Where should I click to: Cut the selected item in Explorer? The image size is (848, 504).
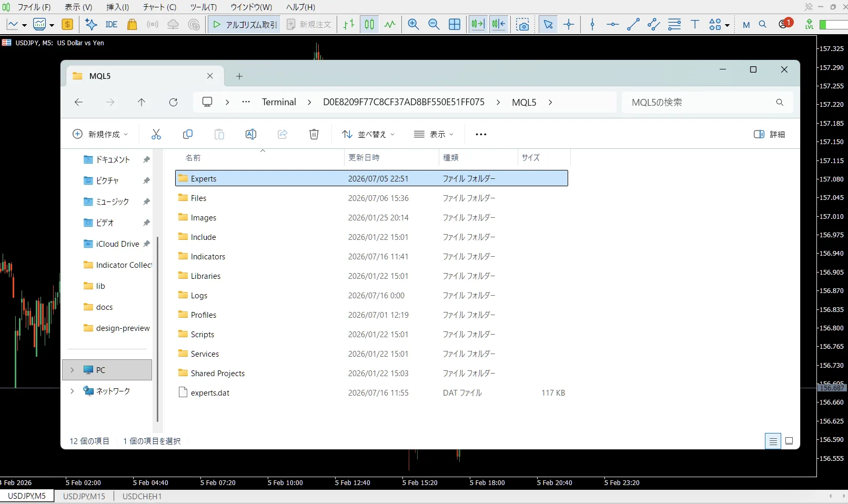156,134
